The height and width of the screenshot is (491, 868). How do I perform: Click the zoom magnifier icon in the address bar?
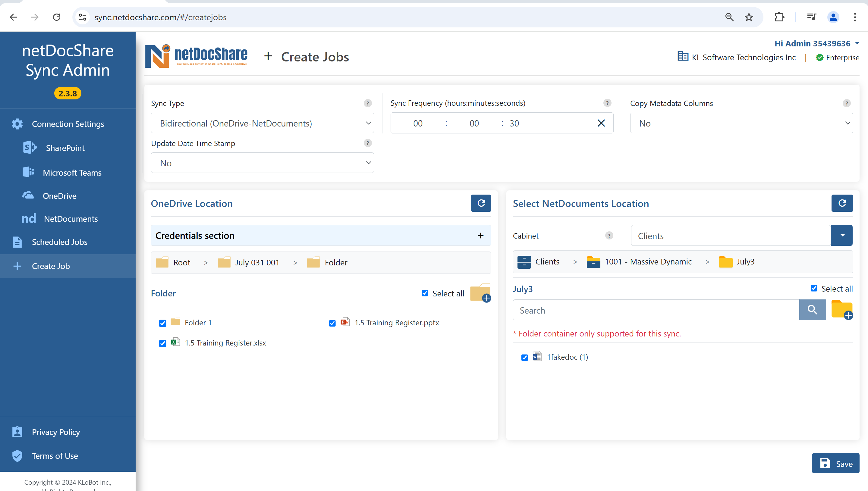[x=729, y=17]
